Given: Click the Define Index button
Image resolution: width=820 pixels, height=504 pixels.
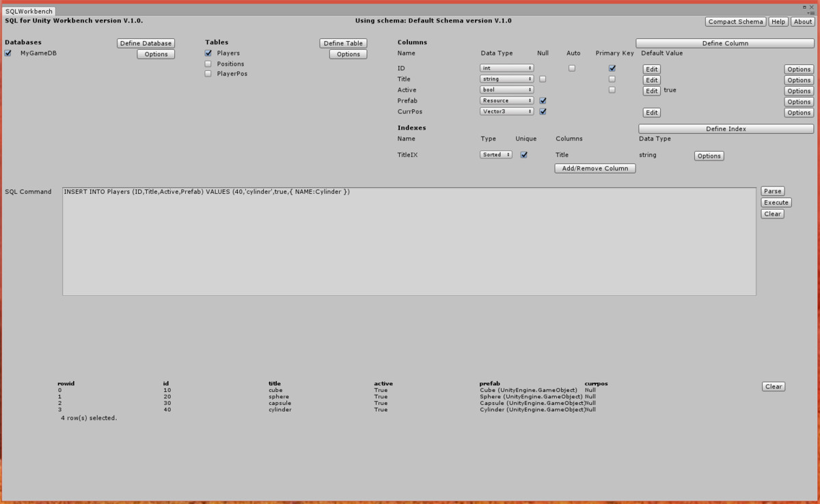Looking at the screenshot, I should (x=726, y=128).
